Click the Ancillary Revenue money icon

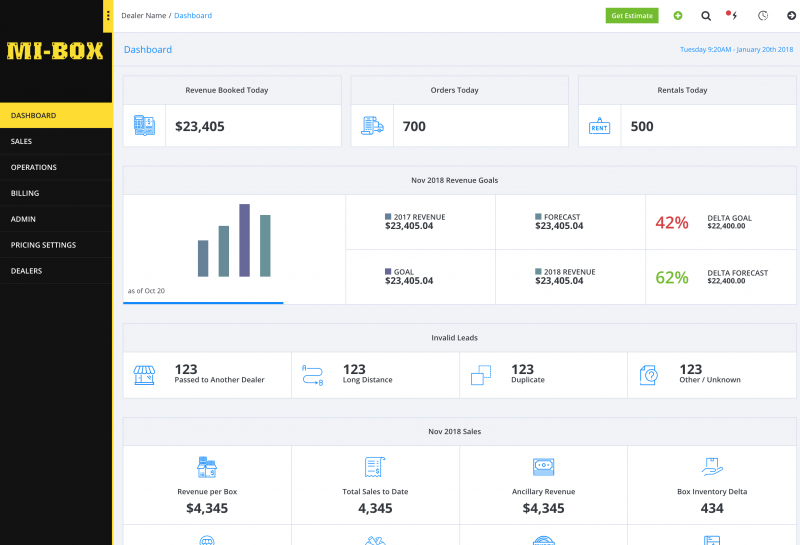coord(543,466)
